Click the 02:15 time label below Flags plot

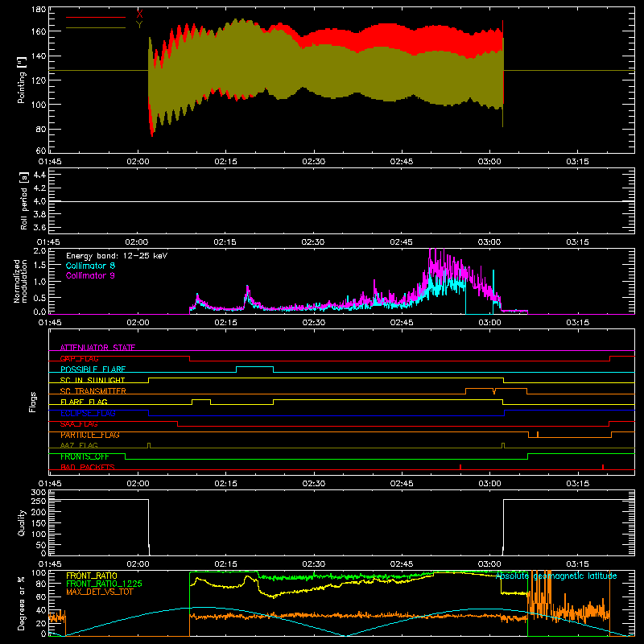point(225,484)
